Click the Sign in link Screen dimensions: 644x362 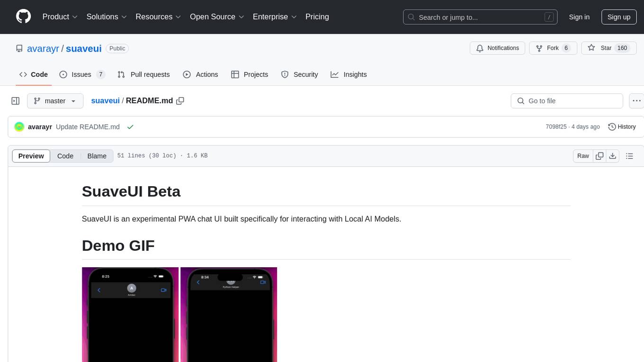point(579,17)
